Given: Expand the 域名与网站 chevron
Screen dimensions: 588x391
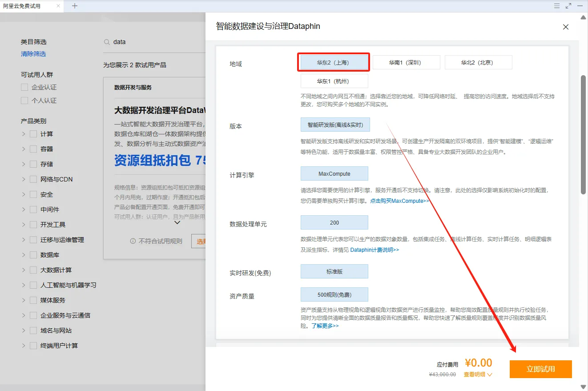Looking at the screenshot, I should (x=24, y=331).
